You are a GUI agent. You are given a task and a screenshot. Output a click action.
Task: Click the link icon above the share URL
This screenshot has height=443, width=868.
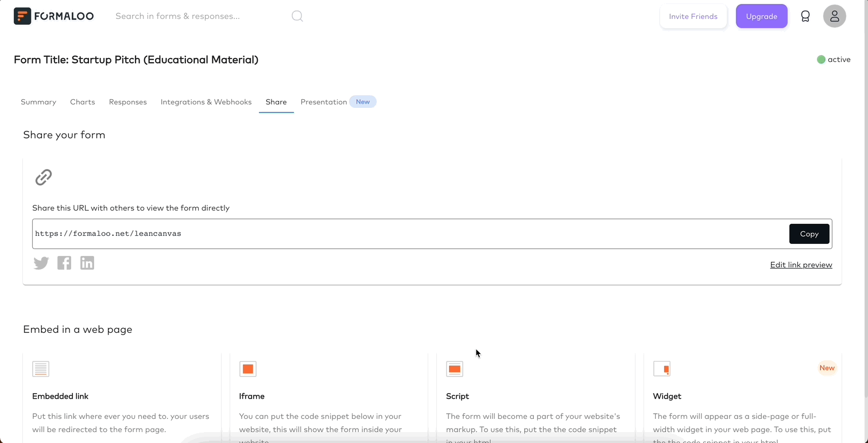point(43,177)
